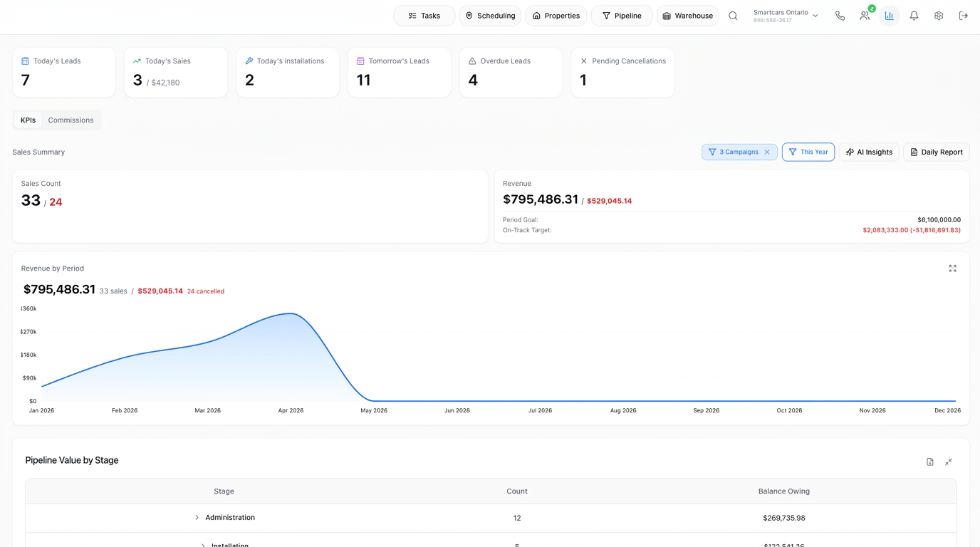The width and height of the screenshot is (980, 547).
Task: Export the Pipeline Value table file icon
Action: (x=930, y=462)
